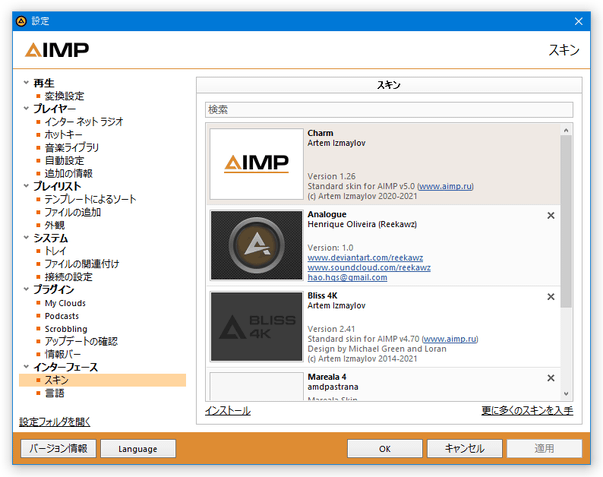This screenshot has height=477, width=603.
Task: Click the 適用 button
Action: [544, 449]
